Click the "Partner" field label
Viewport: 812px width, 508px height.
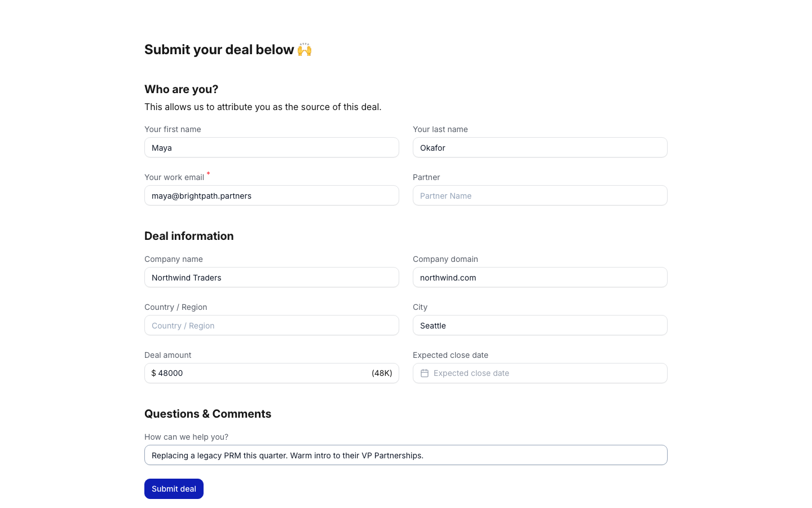[x=426, y=177]
